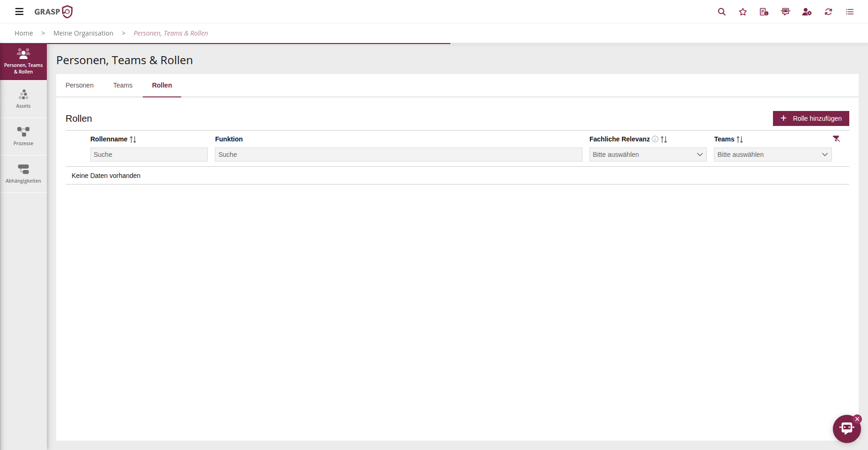Open the Prozesse sidebar section
The width and height of the screenshot is (868, 450).
[x=23, y=136]
